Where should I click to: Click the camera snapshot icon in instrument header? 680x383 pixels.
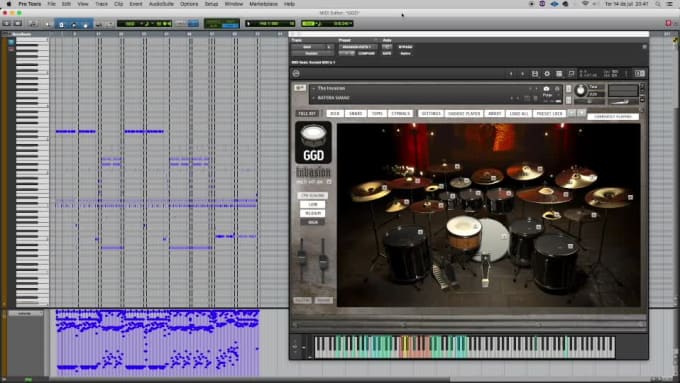546,88
